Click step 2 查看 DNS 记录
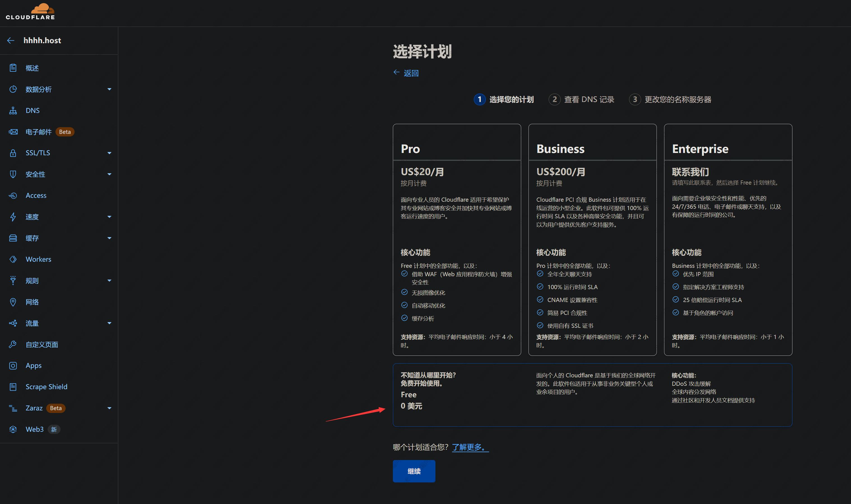The width and height of the screenshot is (851, 504). (x=581, y=99)
